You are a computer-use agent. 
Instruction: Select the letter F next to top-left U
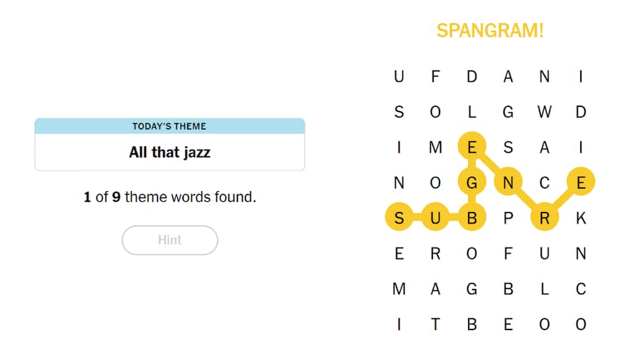tap(435, 76)
